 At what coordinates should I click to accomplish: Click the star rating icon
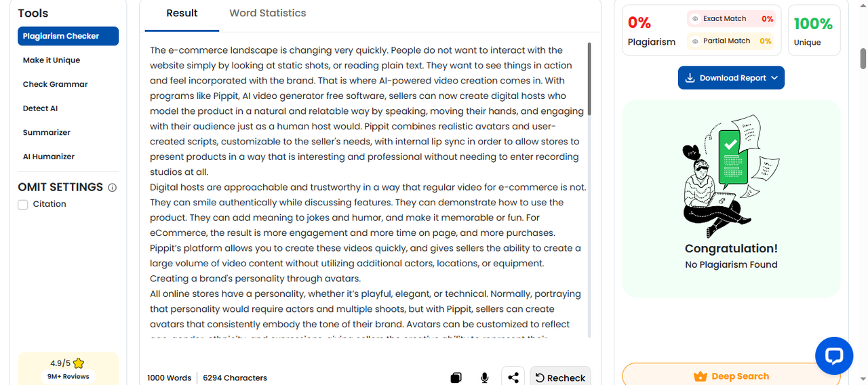(x=79, y=363)
